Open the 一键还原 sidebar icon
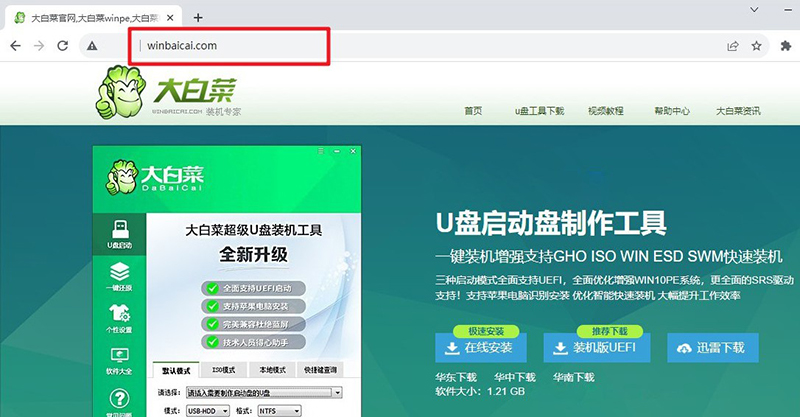800x417 pixels. pos(119,277)
